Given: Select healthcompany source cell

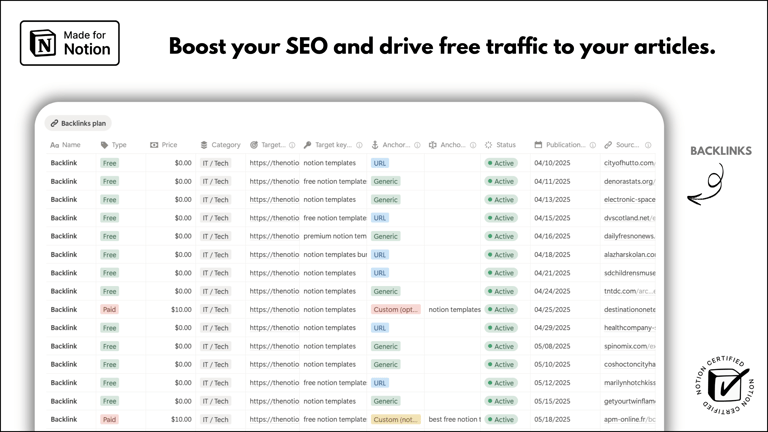Looking at the screenshot, I should coord(629,328).
